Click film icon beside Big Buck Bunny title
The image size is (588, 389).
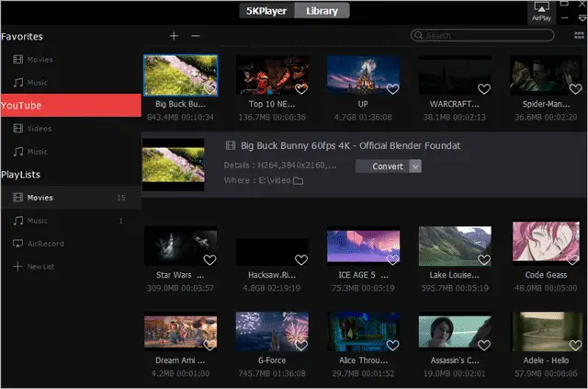[x=231, y=145]
